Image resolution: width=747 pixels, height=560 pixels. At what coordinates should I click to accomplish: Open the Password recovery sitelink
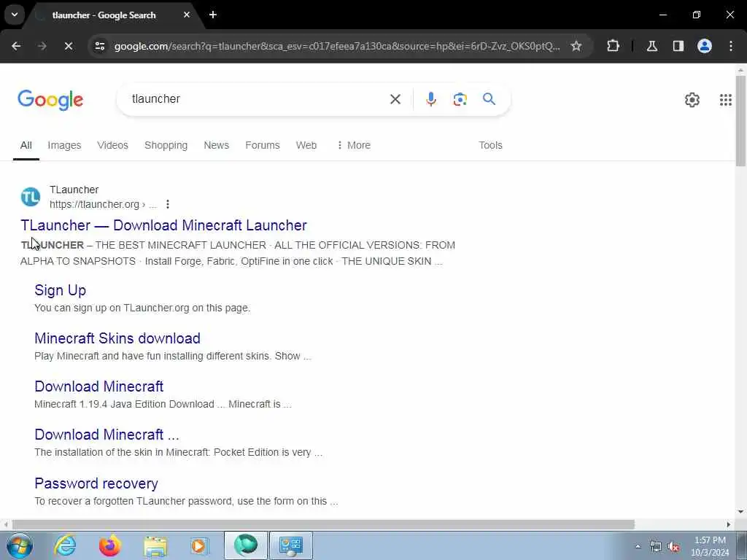coord(96,483)
